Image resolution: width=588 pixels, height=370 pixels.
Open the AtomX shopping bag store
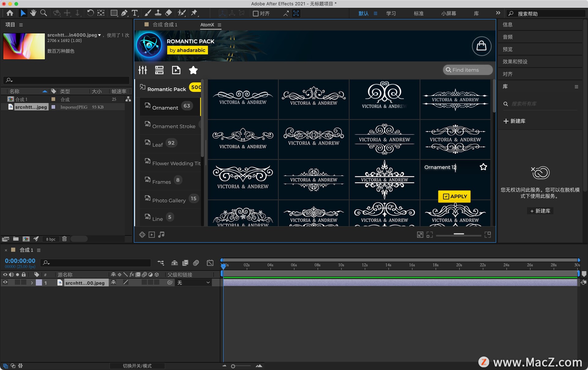pyautogui.click(x=481, y=46)
